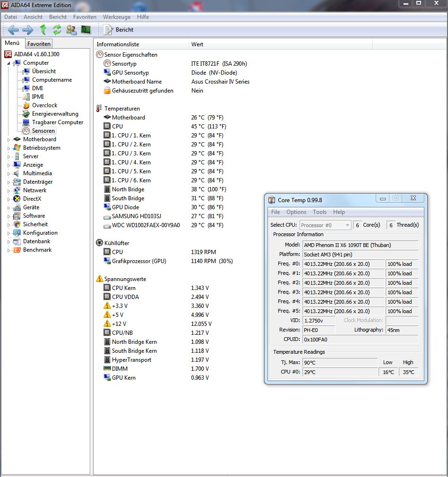448x477 pixels.
Task: Click the Bericht report button
Action: click(x=118, y=30)
